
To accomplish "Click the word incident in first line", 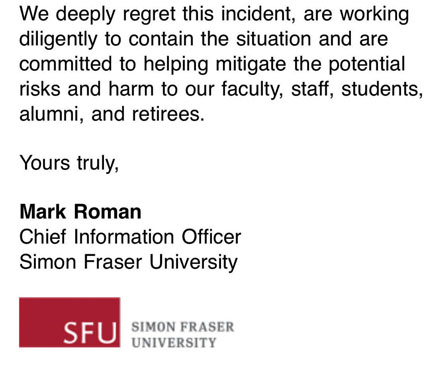I will point(258,14).
